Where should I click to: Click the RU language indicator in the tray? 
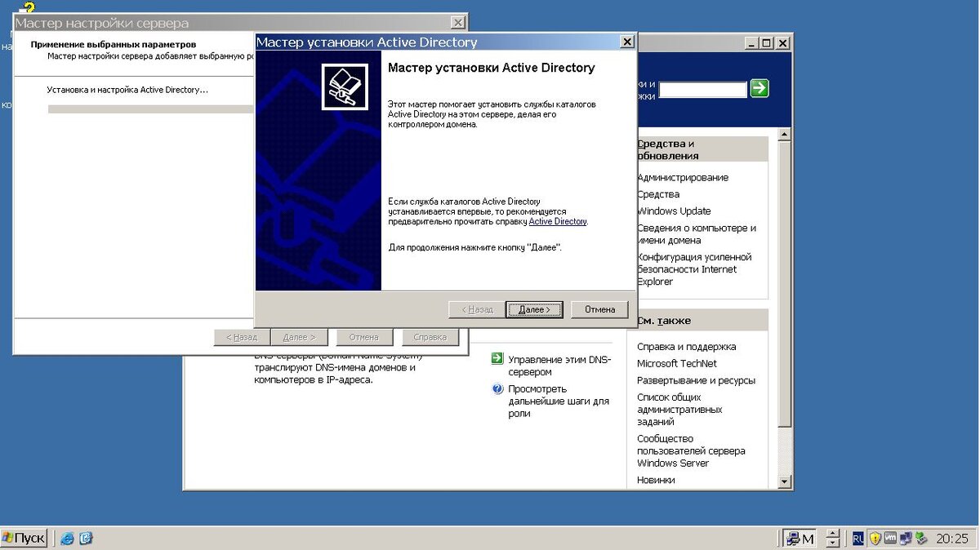point(857,539)
